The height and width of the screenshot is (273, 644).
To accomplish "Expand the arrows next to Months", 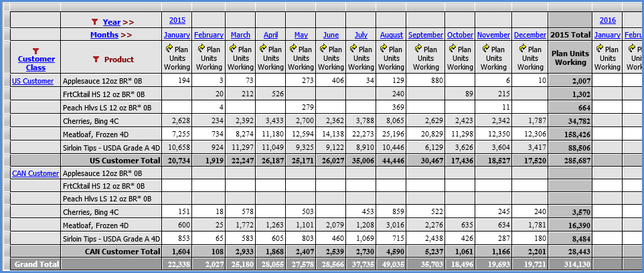I will tap(127, 35).
